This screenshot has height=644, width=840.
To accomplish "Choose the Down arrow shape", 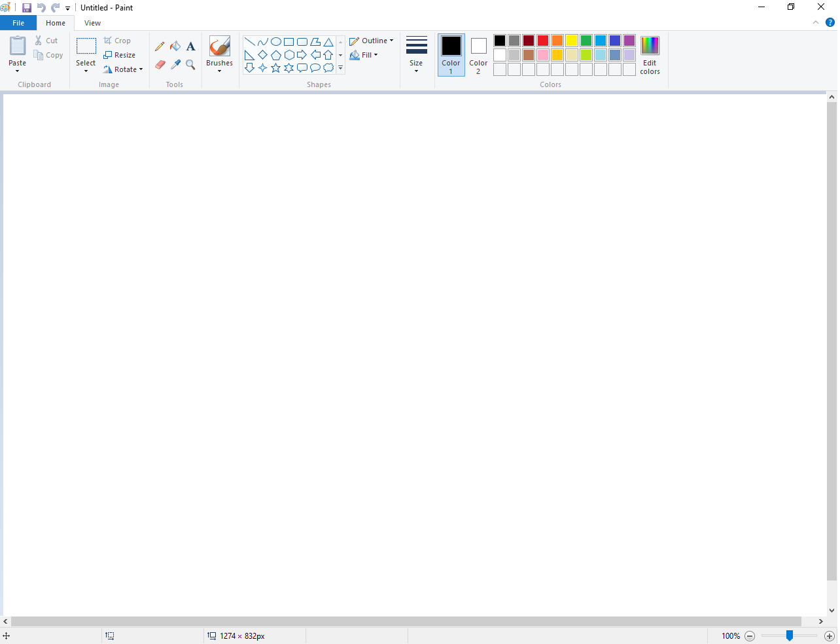I will pos(250,68).
